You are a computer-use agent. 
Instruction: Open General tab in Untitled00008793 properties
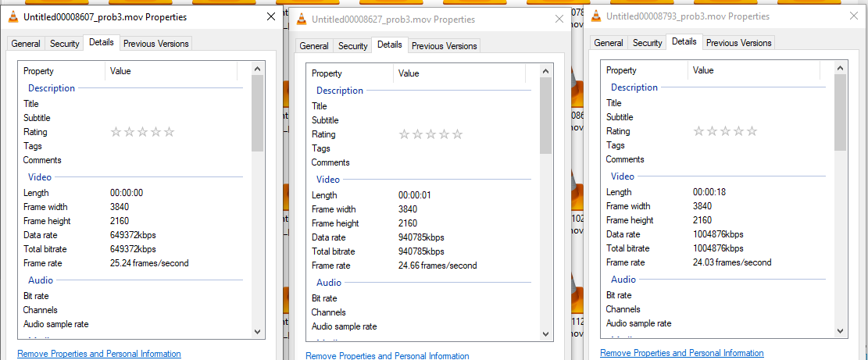(609, 43)
